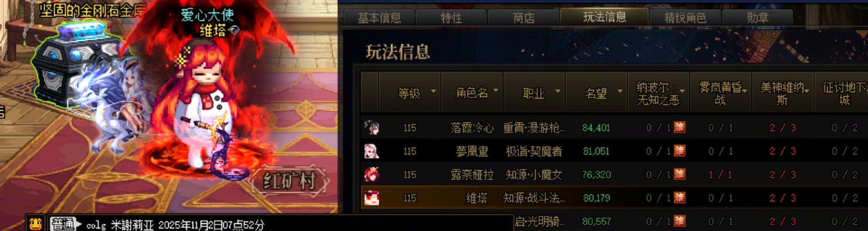Click the 维塔 character avatar icon

(371, 198)
